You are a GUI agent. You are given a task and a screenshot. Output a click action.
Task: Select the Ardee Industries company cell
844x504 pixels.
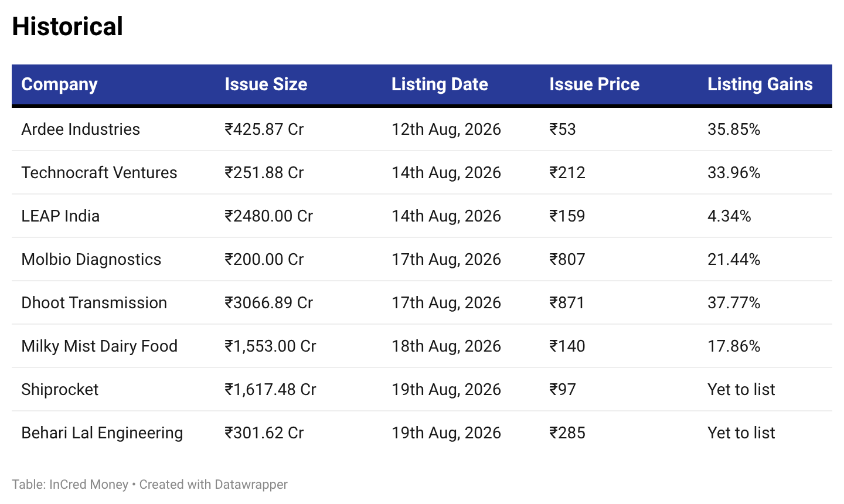pyautogui.click(x=80, y=129)
